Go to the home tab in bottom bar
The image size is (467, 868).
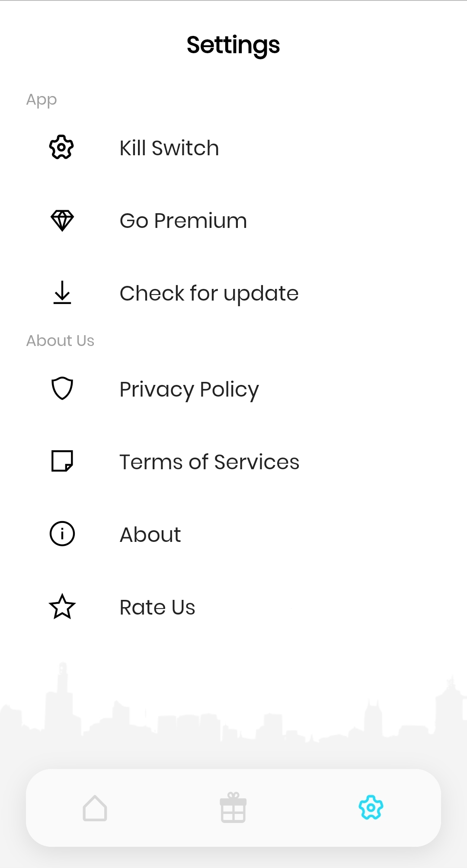point(95,808)
